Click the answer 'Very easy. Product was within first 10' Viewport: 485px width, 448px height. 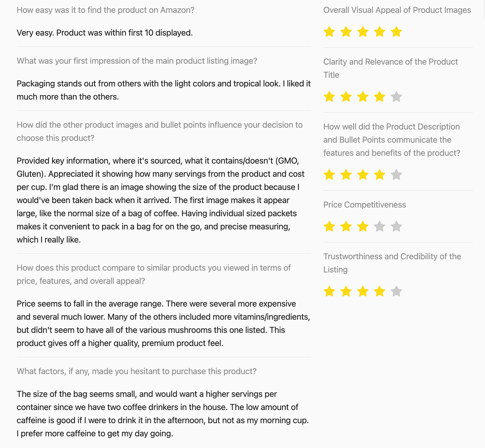pos(105,33)
